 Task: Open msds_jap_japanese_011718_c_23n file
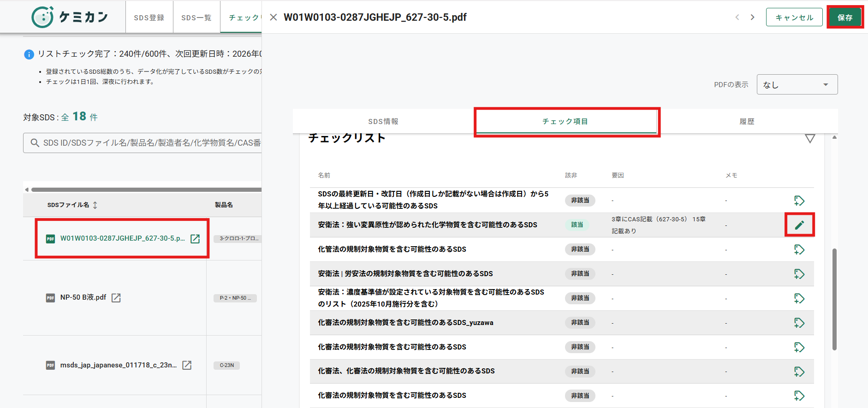click(119, 365)
